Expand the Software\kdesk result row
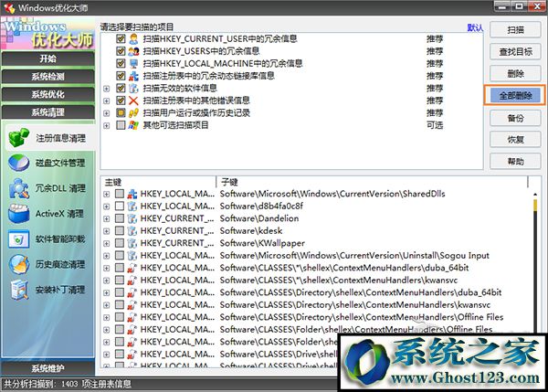Viewport: 548px width, 392px height. 107,231
